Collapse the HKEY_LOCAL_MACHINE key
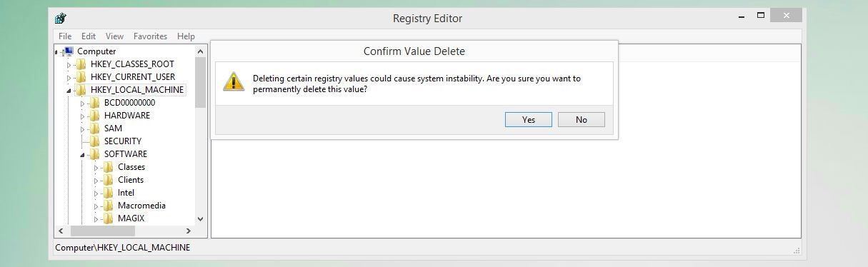This screenshot has height=267, width=868. click(x=69, y=91)
